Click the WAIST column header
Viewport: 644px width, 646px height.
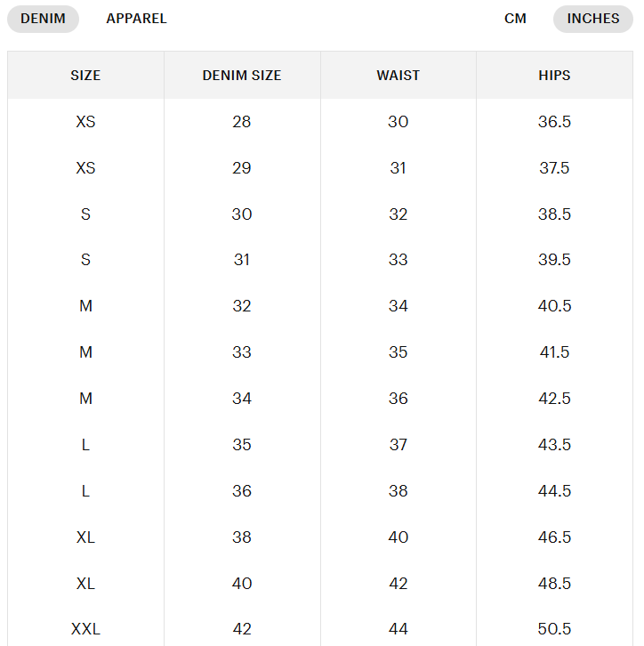pyautogui.click(x=398, y=76)
